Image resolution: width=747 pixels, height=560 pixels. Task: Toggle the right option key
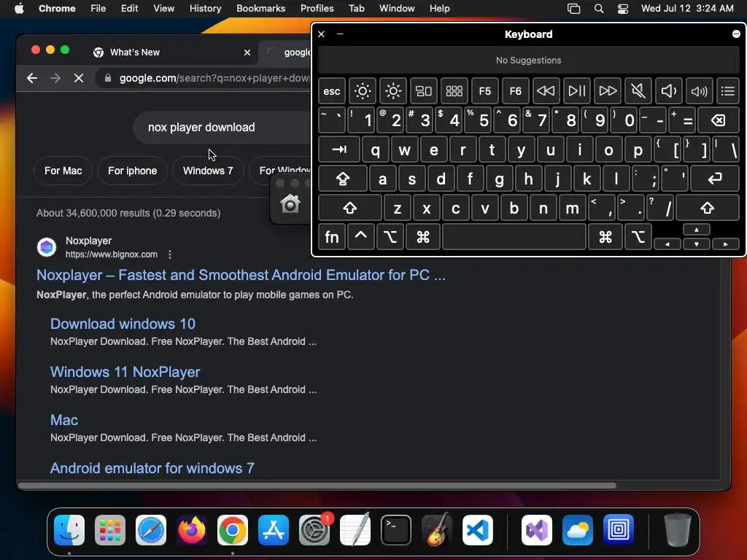click(x=638, y=237)
